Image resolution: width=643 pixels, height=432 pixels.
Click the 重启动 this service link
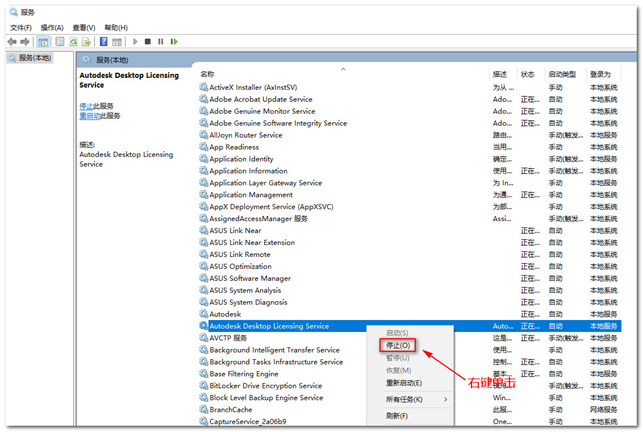pos(89,116)
